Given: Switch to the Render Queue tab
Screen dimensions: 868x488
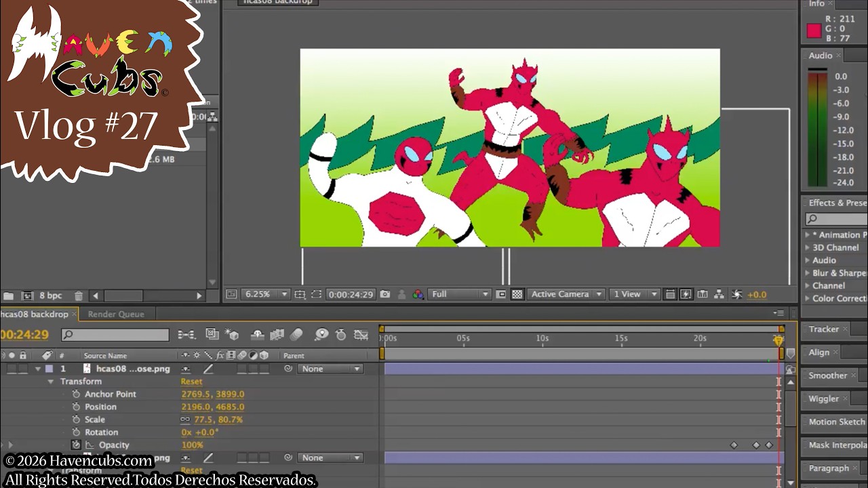Looking at the screenshot, I should 116,314.
